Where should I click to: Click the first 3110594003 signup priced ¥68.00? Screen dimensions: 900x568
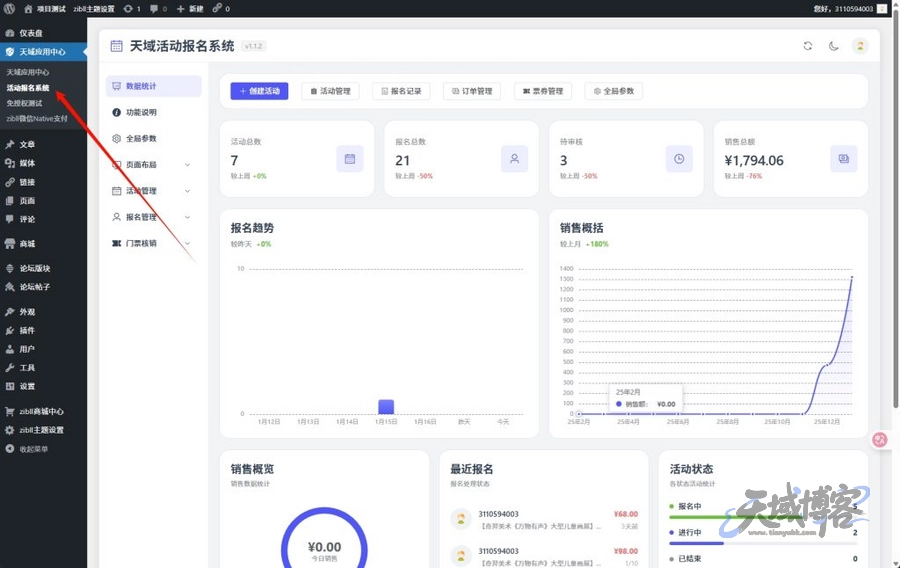[x=545, y=520]
